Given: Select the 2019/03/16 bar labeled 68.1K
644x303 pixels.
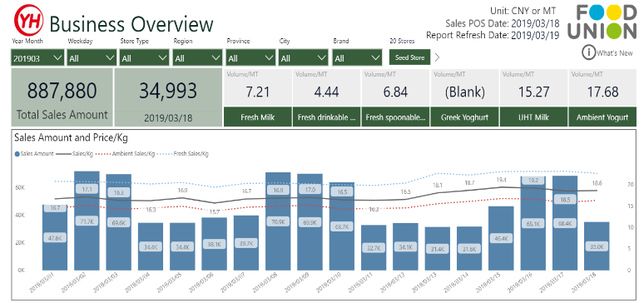Looking at the screenshot, I should click(533, 223).
